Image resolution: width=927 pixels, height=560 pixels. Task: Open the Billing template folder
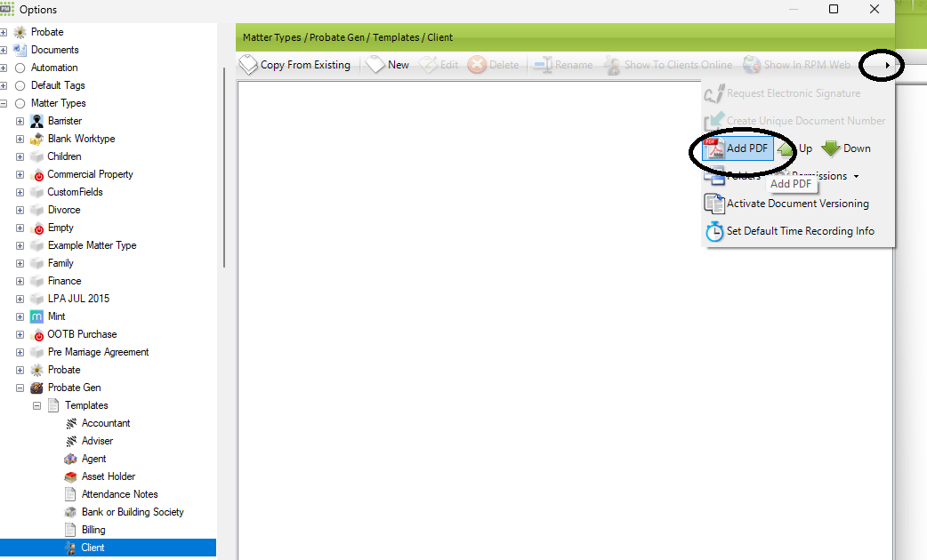(x=93, y=529)
